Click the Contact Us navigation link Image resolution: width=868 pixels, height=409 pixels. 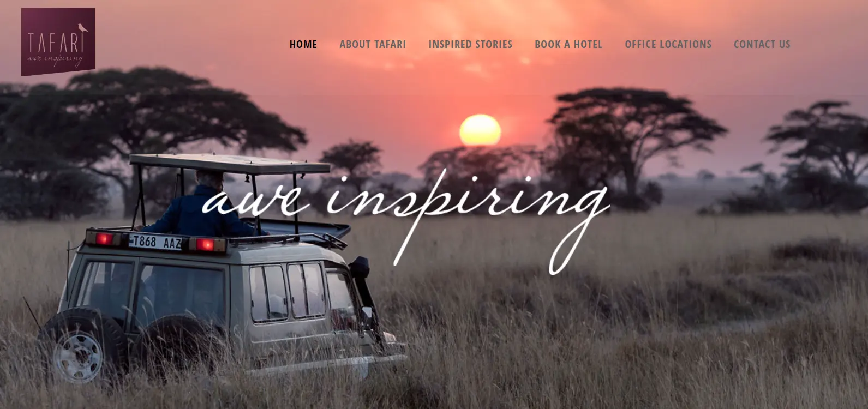(762, 44)
